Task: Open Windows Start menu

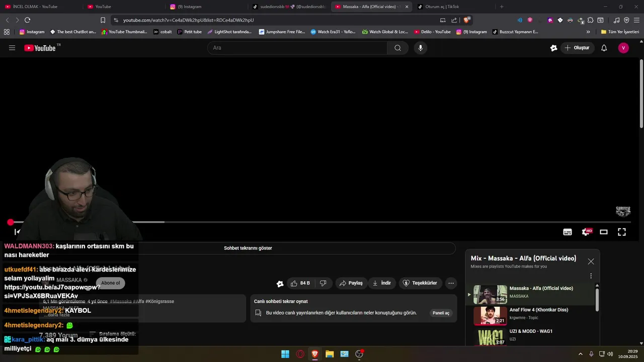Action: point(285,354)
